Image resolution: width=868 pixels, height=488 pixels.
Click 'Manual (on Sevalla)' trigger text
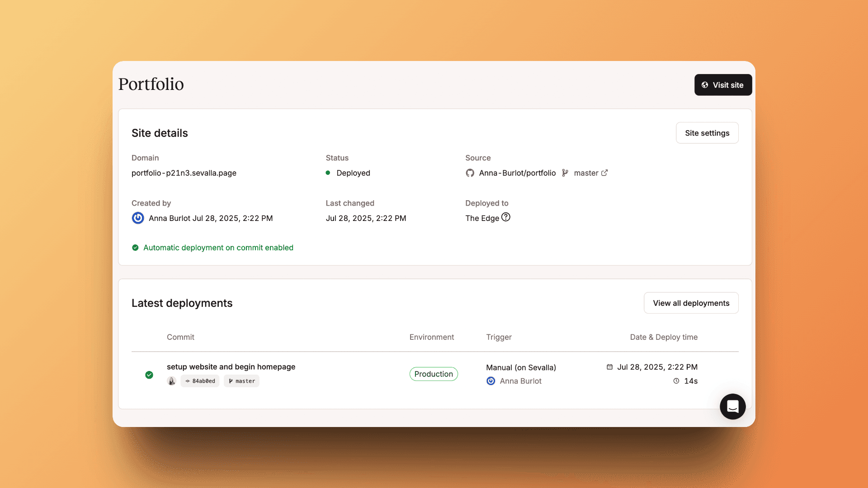pos(521,367)
